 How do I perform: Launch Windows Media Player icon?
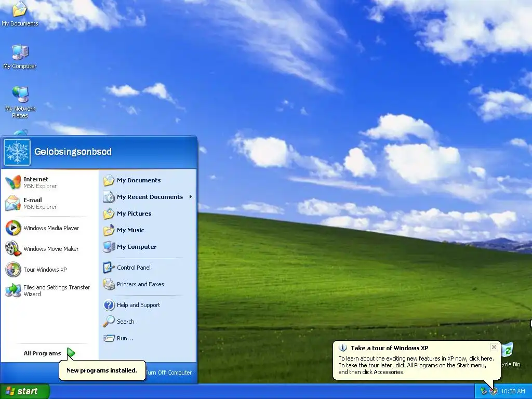[13, 228]
